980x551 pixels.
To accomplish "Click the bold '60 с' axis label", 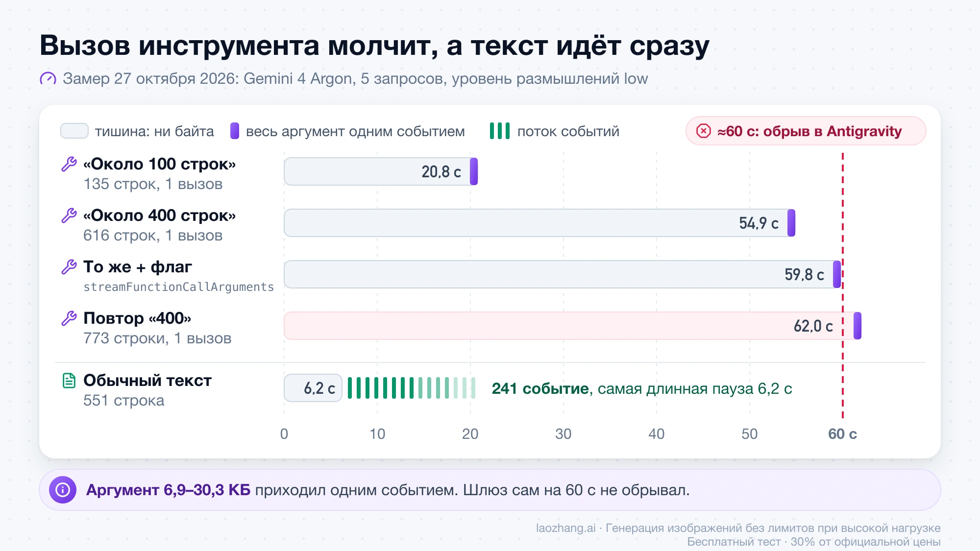I will tap(842, 434).
